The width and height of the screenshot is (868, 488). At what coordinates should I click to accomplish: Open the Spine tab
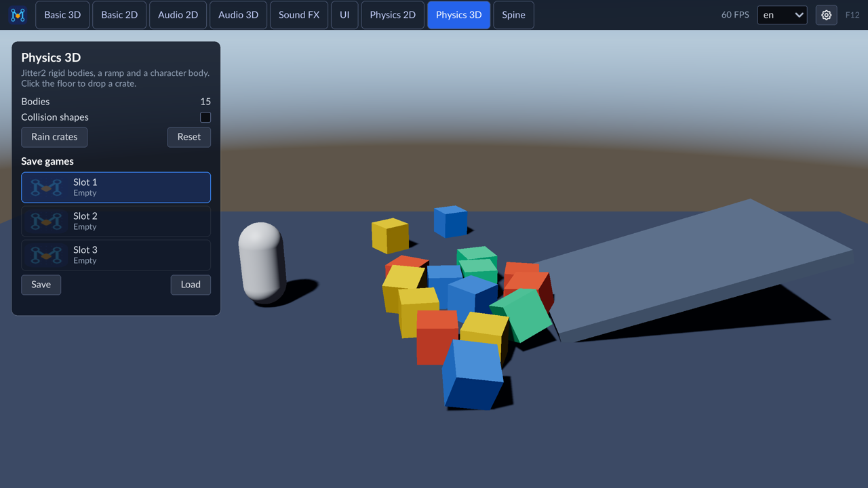pyautogui.click(x=513, y=15)
